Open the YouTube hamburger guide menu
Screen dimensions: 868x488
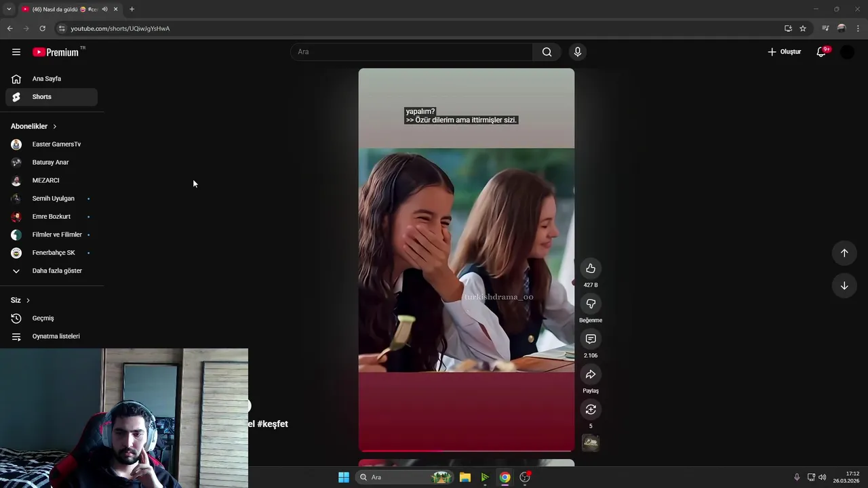pos(16,52)
